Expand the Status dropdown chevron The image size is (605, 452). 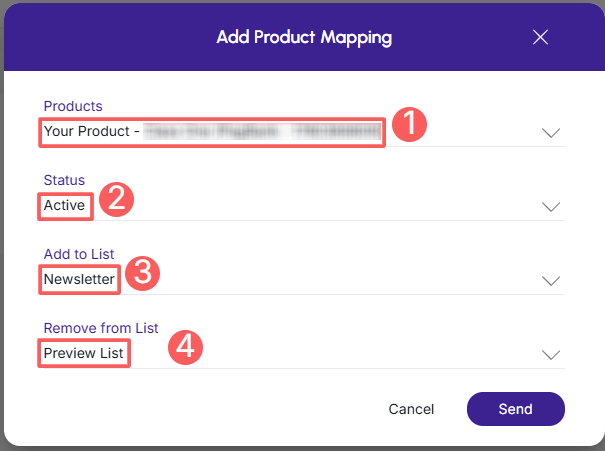tap(551, 207)
